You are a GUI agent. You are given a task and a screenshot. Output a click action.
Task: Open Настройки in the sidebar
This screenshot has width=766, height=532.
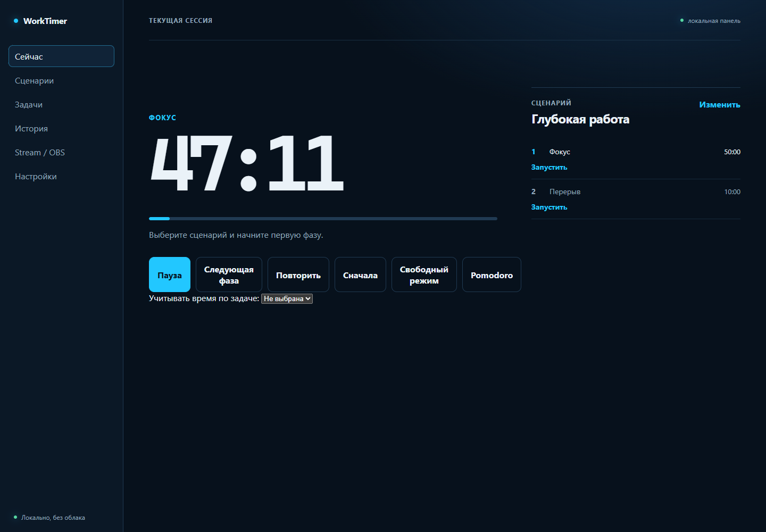pyautogui.click(x=61, y=176)
